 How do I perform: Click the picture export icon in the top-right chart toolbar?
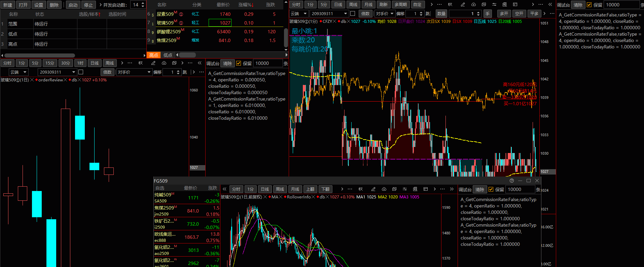click(x=484, y=5)
